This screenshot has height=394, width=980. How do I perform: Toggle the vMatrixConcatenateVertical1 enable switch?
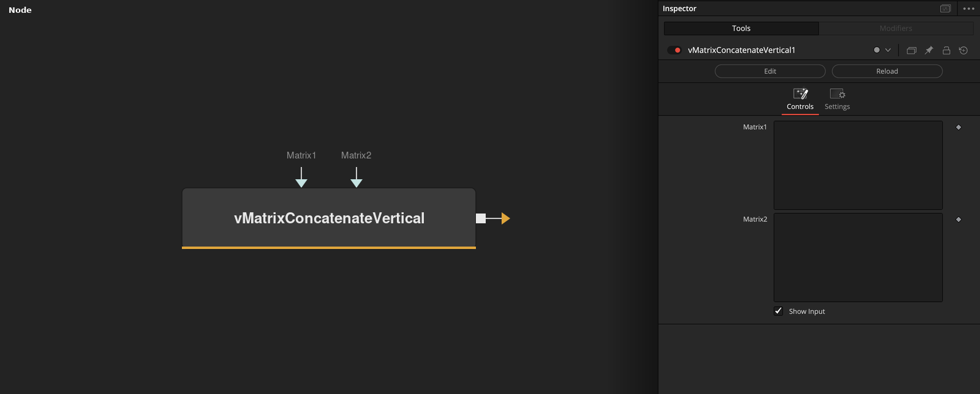[674, 50]
